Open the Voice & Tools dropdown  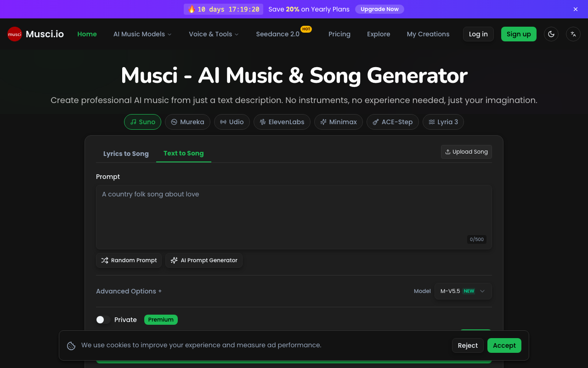pyautogui.click(x=214, y=34)
